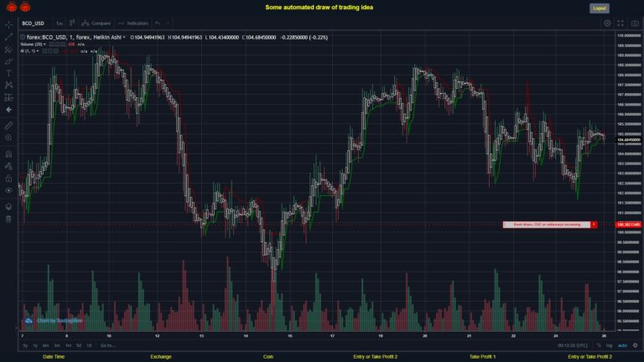Click the back arrow in left toolbar

point(8,110)
